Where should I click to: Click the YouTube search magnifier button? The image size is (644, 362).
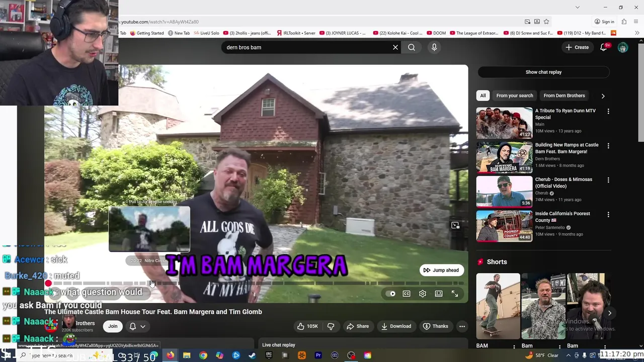412,47
